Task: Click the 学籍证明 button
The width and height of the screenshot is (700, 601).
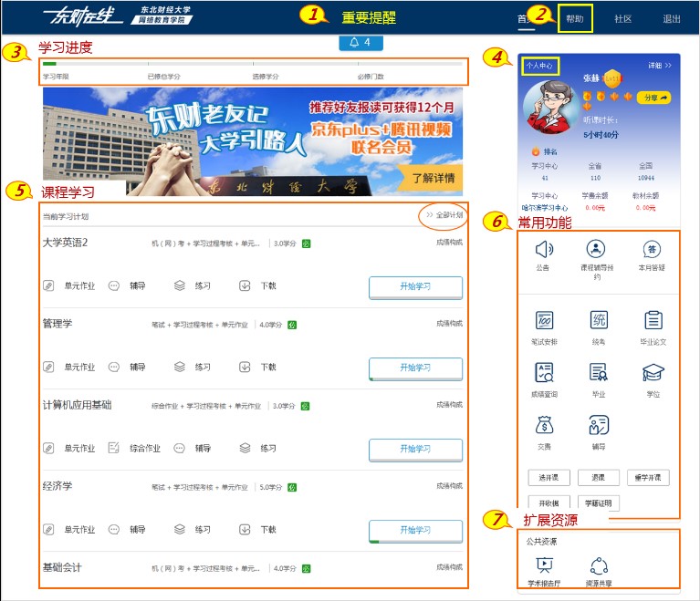Action: pyautogui.click(x=598, y=503)
